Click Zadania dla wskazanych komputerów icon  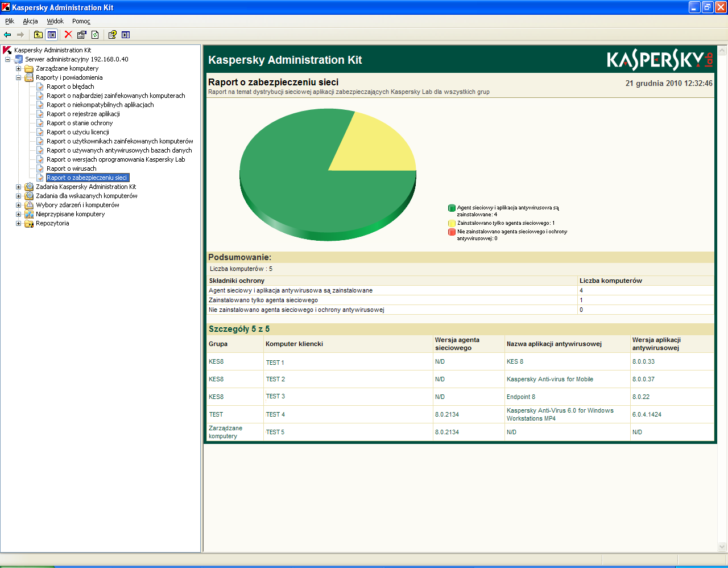coord(29,196)
